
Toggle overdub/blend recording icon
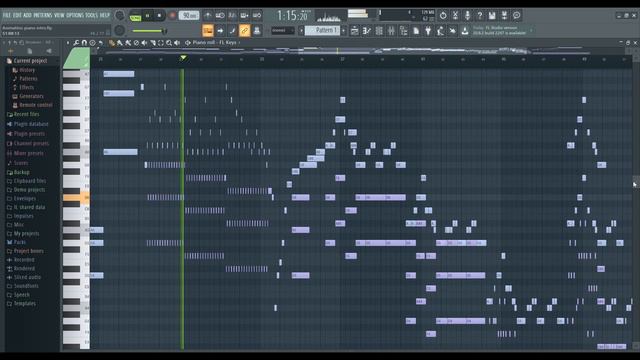pyautogui.click(x=244, y=16)
